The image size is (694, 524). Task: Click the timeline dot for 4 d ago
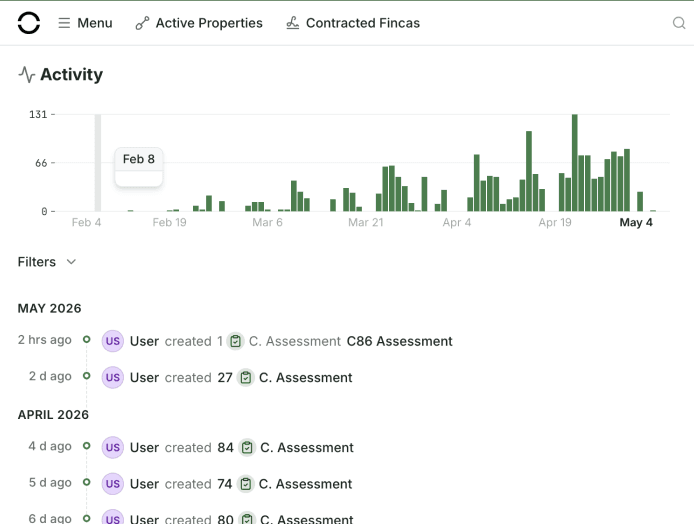click(x=87, y=446)
